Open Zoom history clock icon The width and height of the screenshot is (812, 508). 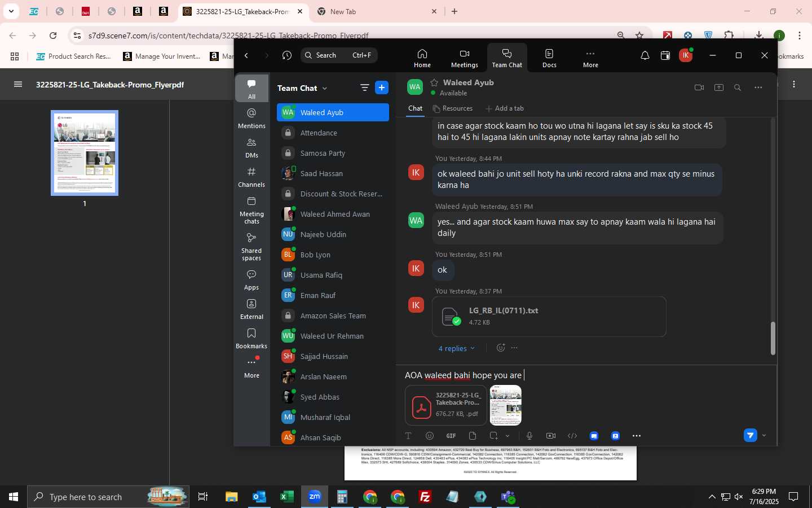coord(287,55)
